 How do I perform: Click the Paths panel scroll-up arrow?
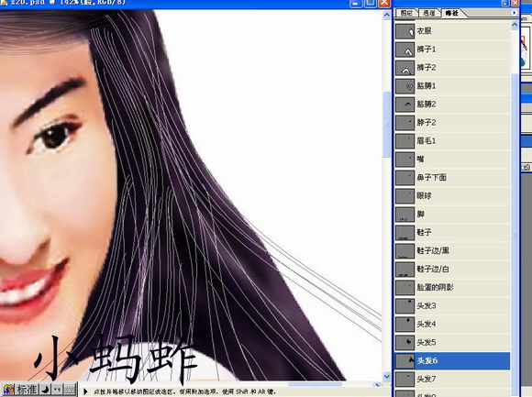click(x=515, y=25)
